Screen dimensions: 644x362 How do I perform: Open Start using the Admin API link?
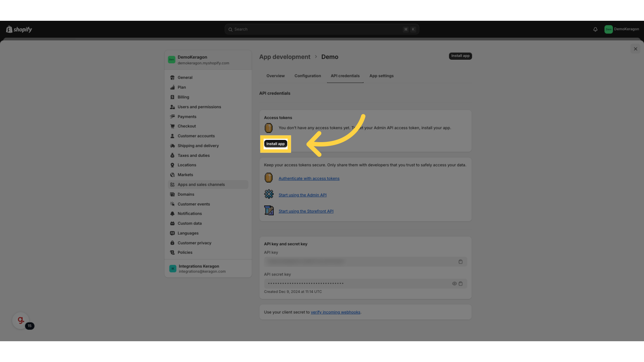click(x=303, y=195)
